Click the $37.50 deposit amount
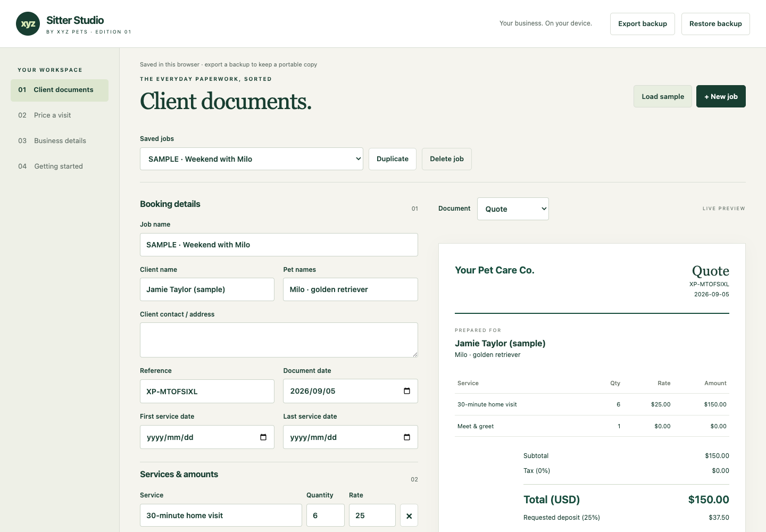 click(x=719, y=518)
